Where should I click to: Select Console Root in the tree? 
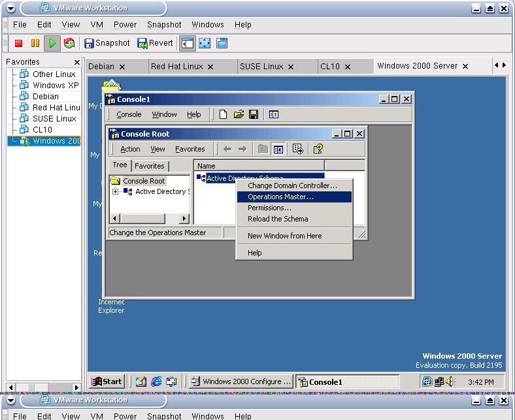(144, 181)
